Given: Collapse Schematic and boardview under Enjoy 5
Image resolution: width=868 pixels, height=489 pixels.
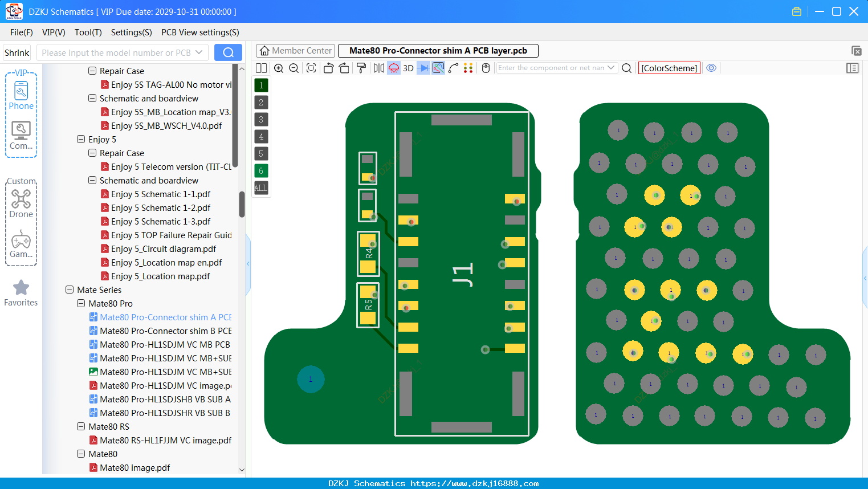Looking at the screenshot, I should (x=92, y=180).
